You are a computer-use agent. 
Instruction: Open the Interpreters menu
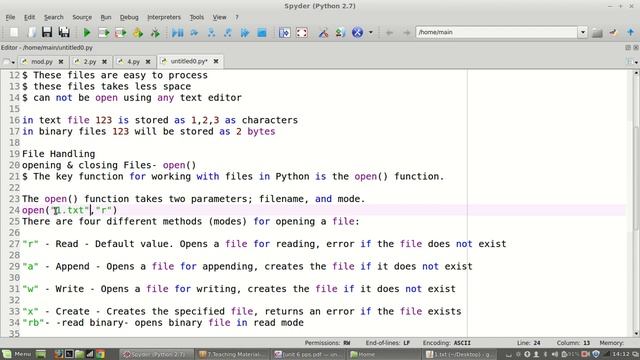tap(164, 17)
